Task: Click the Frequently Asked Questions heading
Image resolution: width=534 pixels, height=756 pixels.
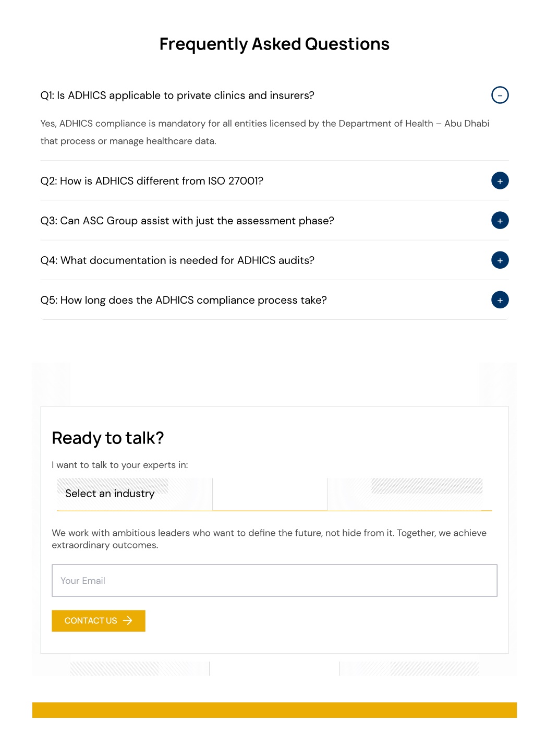Action: coord(274,44)
